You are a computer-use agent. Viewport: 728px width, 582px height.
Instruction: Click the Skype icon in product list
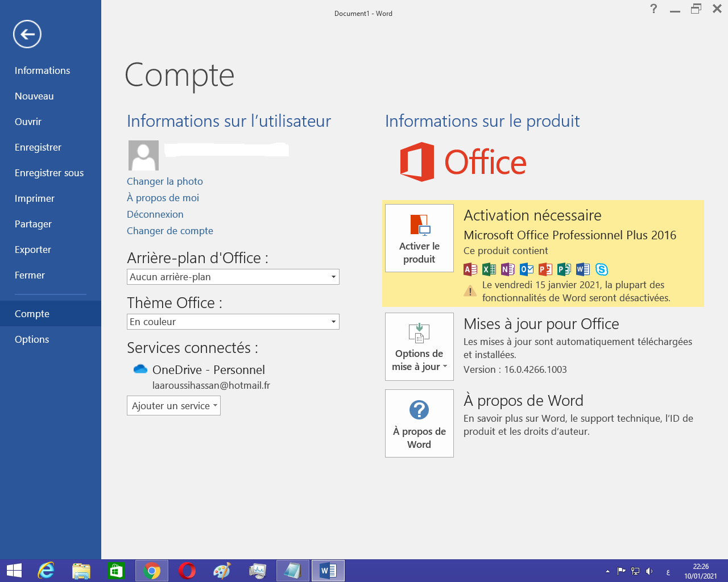tap(602, 269)
